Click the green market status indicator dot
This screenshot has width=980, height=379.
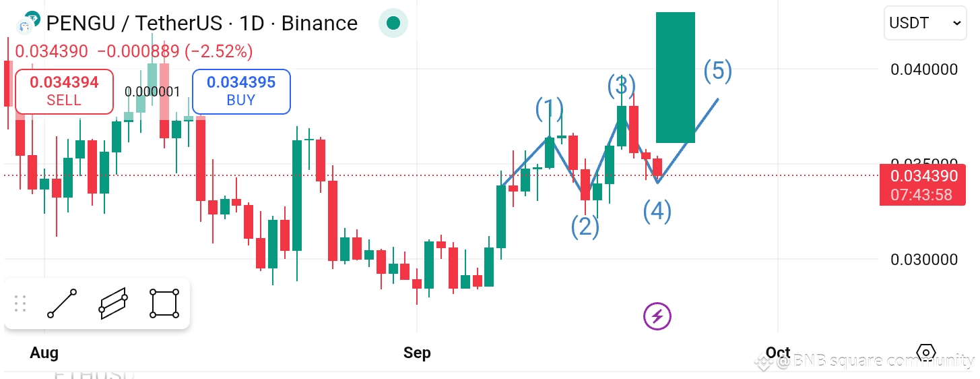pyautogui.click(x=393, y=24)
